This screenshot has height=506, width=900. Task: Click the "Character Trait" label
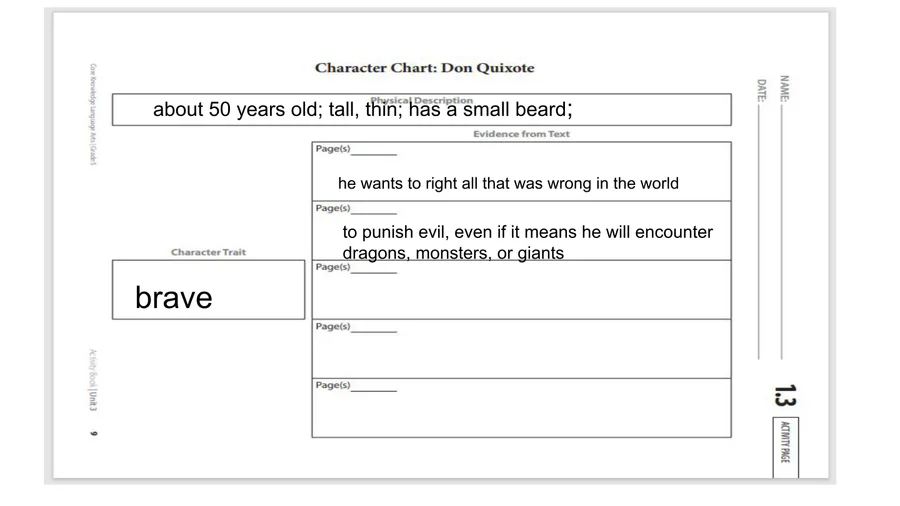coord(208,252)
